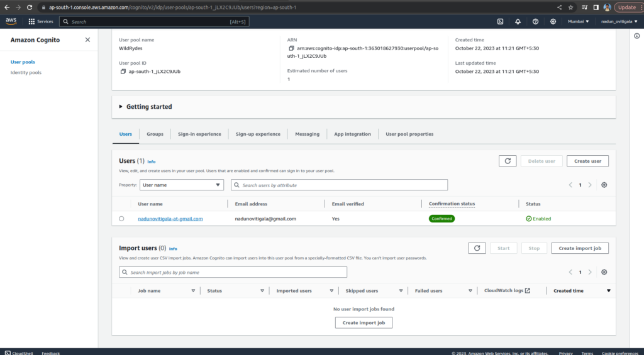Open the Info link beside Users heading
The width and height of the screenshot is (644, 355).
tap(151, 161)
